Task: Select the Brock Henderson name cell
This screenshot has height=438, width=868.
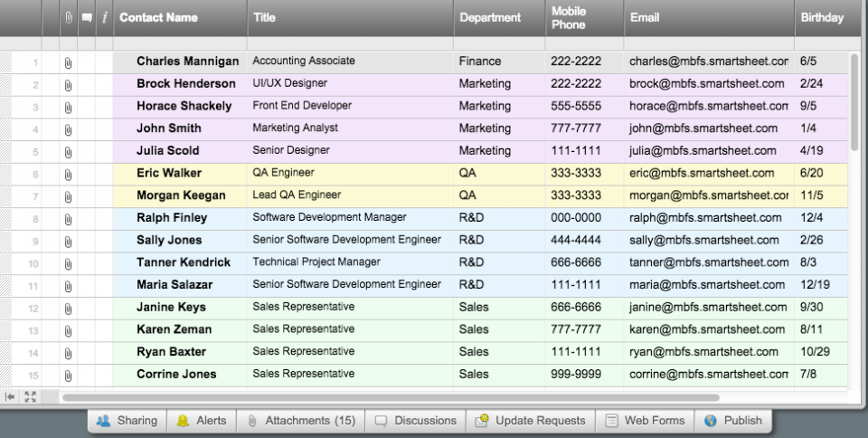Action: pos(181,84)
